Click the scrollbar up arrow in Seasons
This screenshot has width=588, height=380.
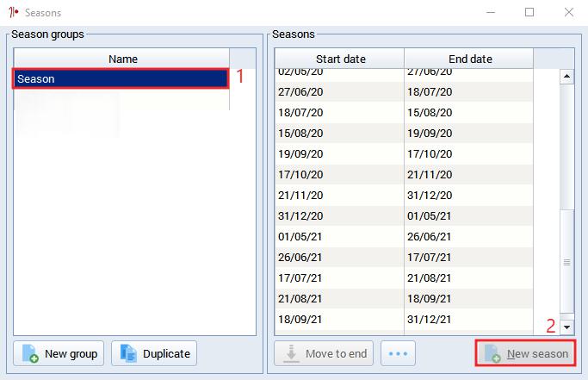tap(566, 77)
